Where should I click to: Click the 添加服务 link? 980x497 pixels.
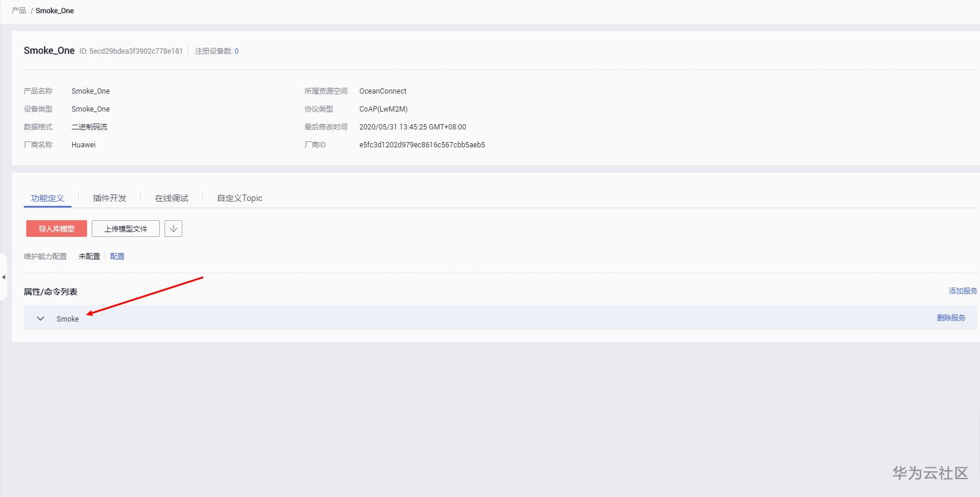pos(963,291)
